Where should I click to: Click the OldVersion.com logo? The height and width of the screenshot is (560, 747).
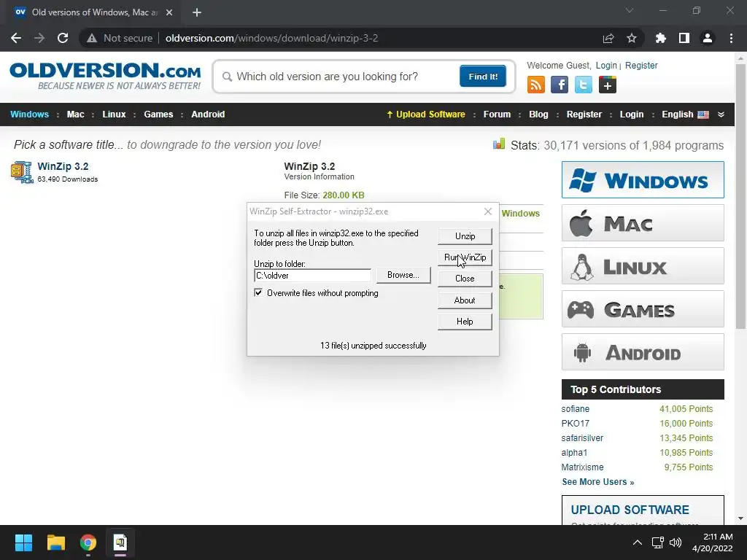point(105,75)
